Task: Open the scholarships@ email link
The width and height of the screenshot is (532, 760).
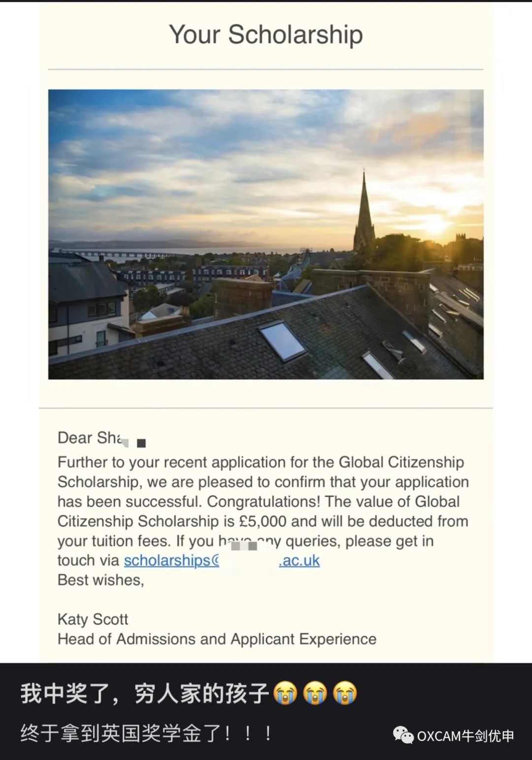Action: [x=171, y=560]
